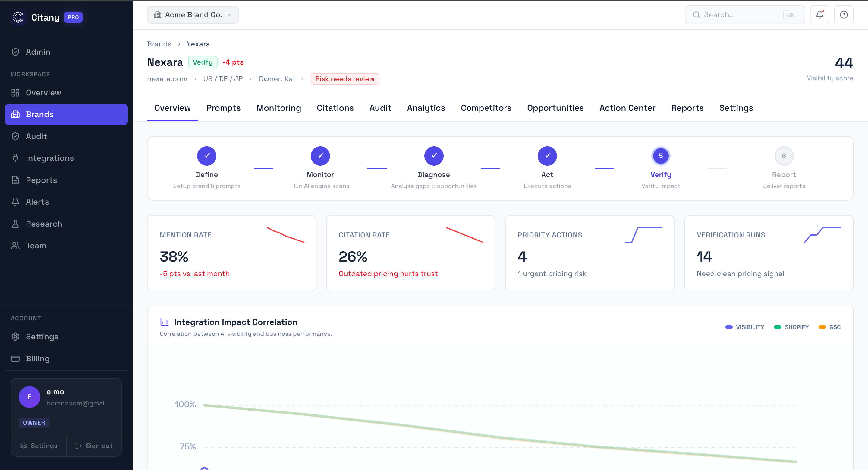This screenshot has height=470, width=868.
Task: Open the Action Center tab
Action: 627,108
